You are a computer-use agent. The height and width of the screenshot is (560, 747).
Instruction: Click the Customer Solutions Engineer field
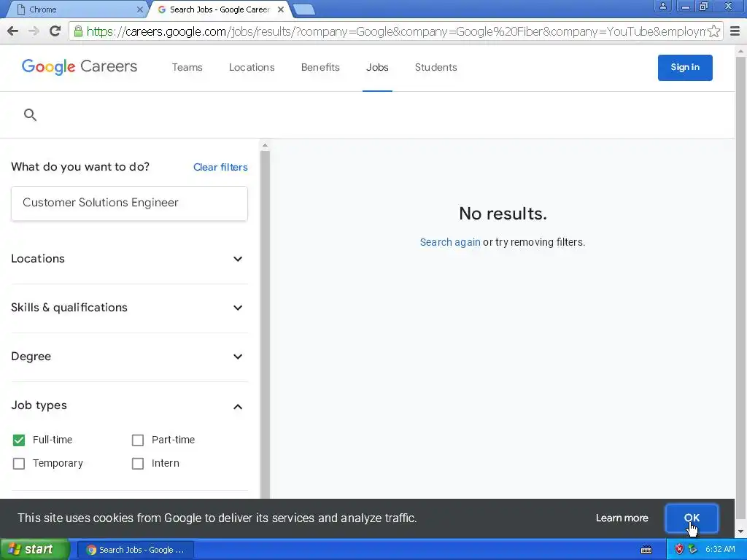pyautogui.click(x=129, y=203)
